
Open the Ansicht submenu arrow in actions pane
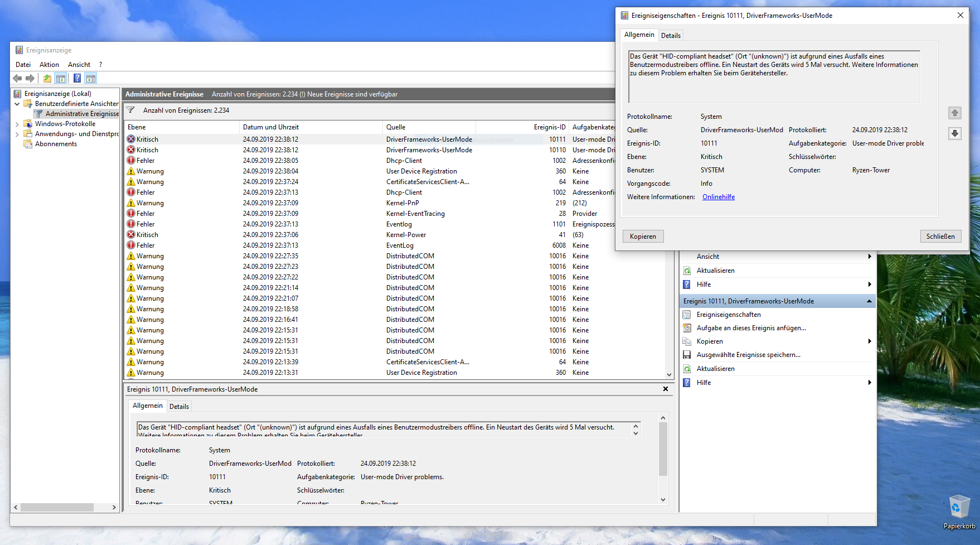(x=870, y=257)
